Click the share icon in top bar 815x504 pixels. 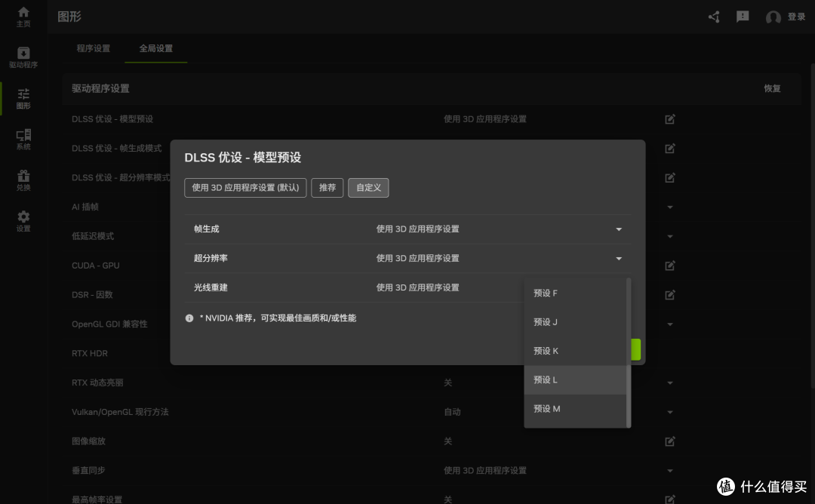pyautogui.click(x=714, y=17)
